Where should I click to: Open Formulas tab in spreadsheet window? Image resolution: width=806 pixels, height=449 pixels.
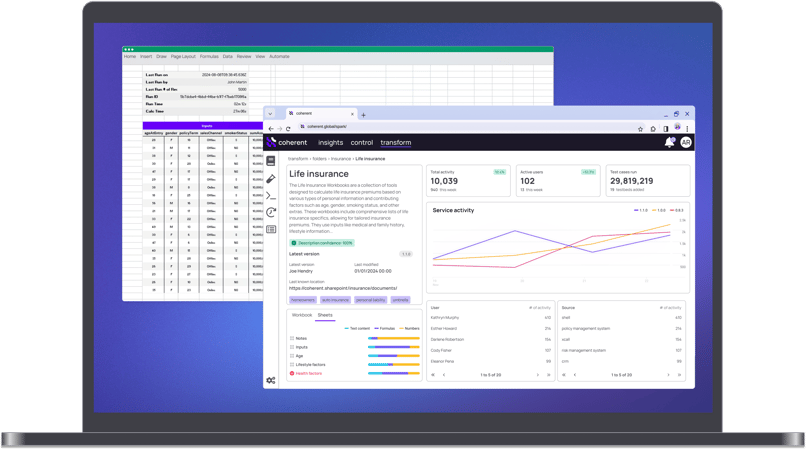tap(209, 57)
